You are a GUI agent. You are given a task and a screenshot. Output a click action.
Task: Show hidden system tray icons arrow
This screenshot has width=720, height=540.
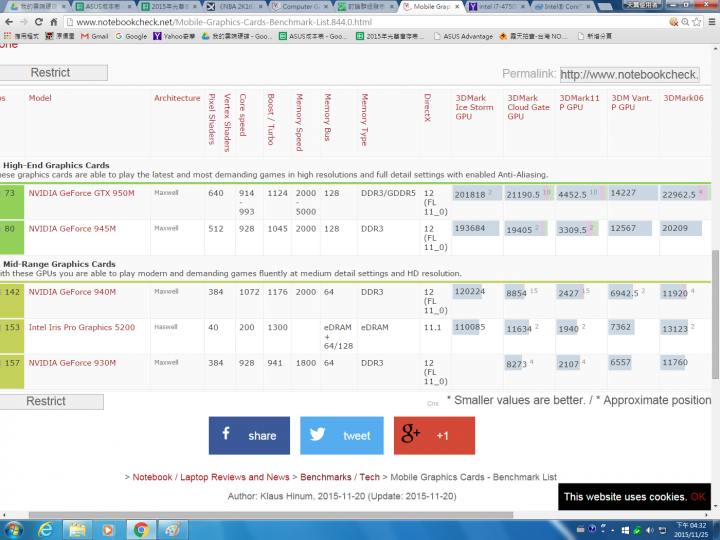point(613,530)
